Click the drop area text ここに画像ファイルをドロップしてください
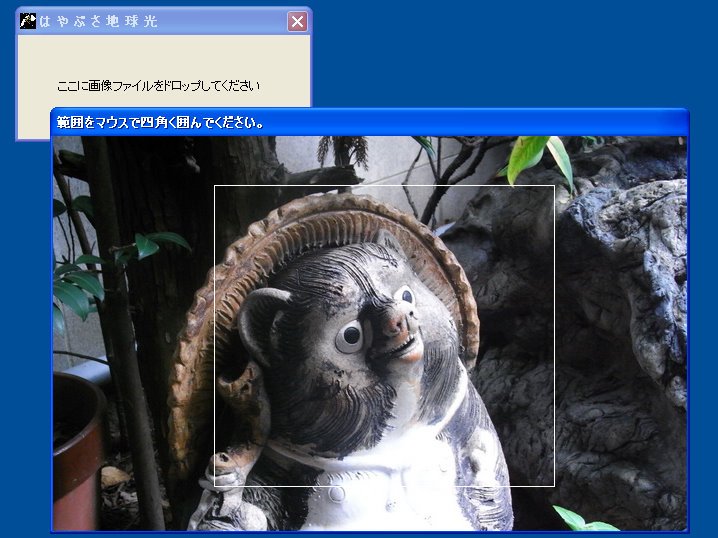 pos(158,86)
